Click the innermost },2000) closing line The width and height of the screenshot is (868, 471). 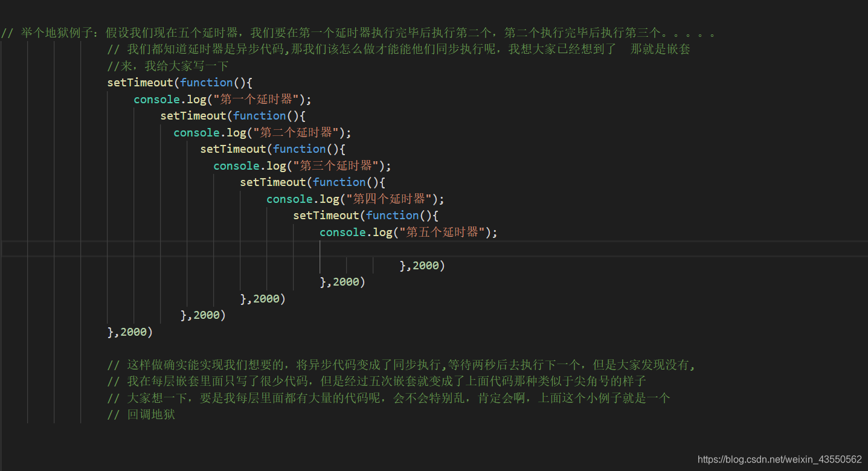pyautogui.click(x=422, y=265)
